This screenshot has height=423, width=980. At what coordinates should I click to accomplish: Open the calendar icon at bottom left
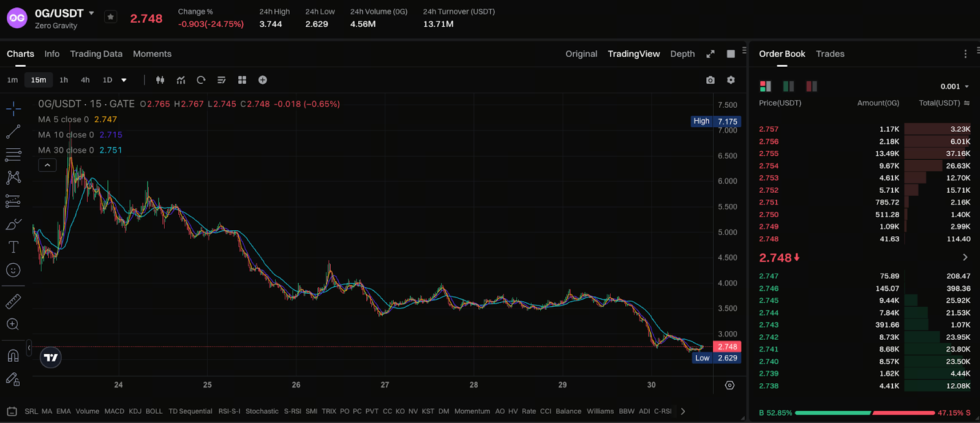click(x=12, y=411)
